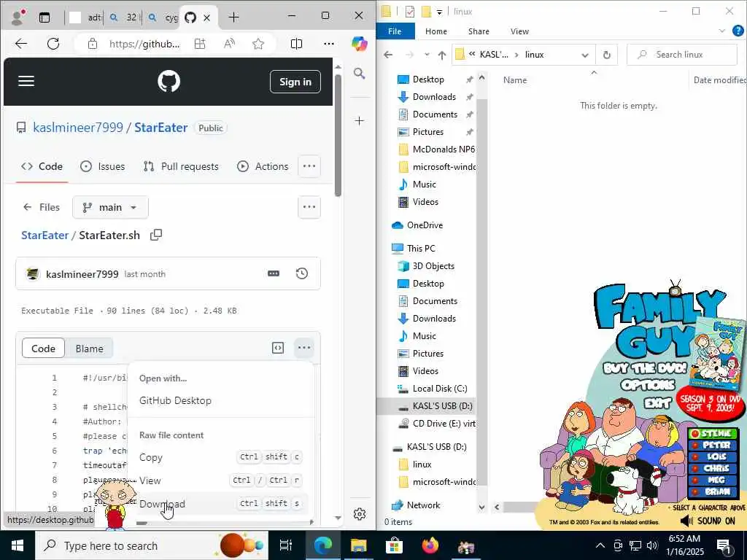Click the Edge browser back arrow
The height and width of the screenshot is (560, 747).
[x=21, y=44]
